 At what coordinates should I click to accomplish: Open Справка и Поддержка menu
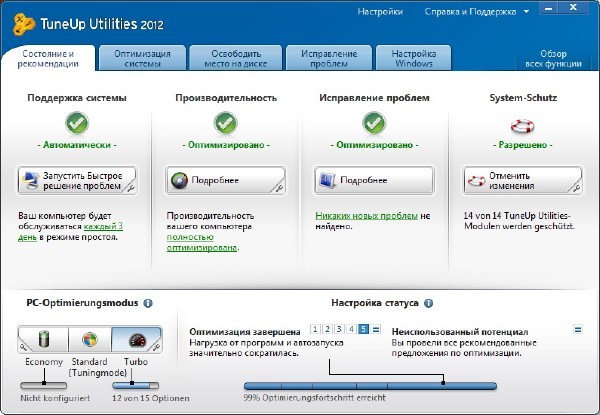point(470,12)
